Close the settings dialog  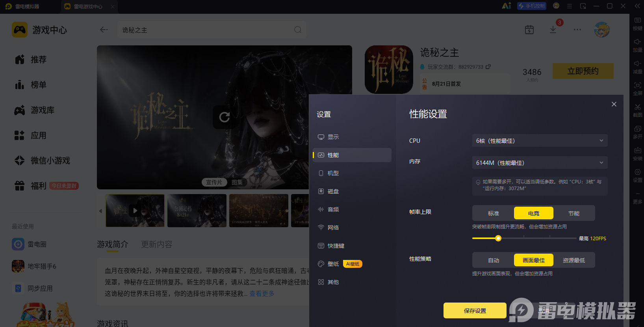(614, 104)
